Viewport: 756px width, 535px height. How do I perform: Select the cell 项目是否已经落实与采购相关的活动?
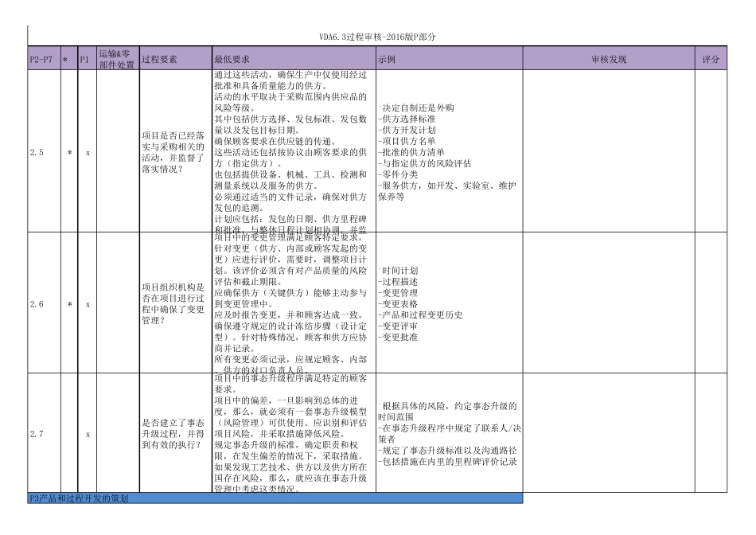[x=176, y=151]
